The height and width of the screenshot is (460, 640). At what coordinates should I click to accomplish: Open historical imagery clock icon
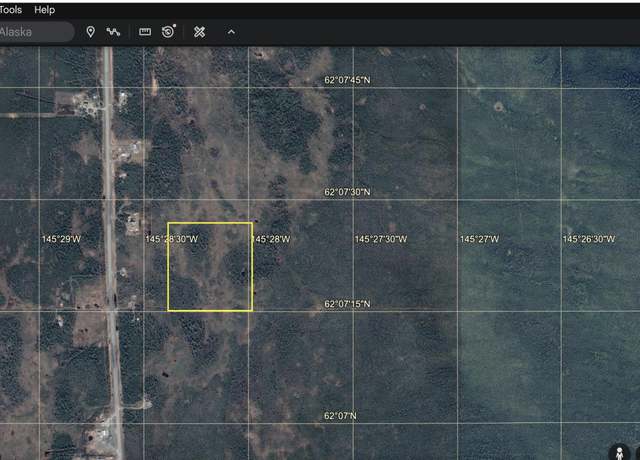click(x=169, y=31)
